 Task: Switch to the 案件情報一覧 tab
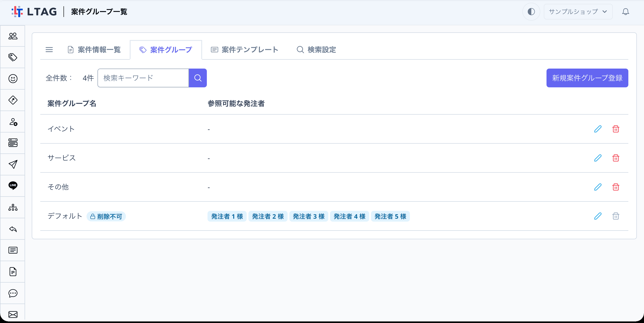[x=94, y=50]
